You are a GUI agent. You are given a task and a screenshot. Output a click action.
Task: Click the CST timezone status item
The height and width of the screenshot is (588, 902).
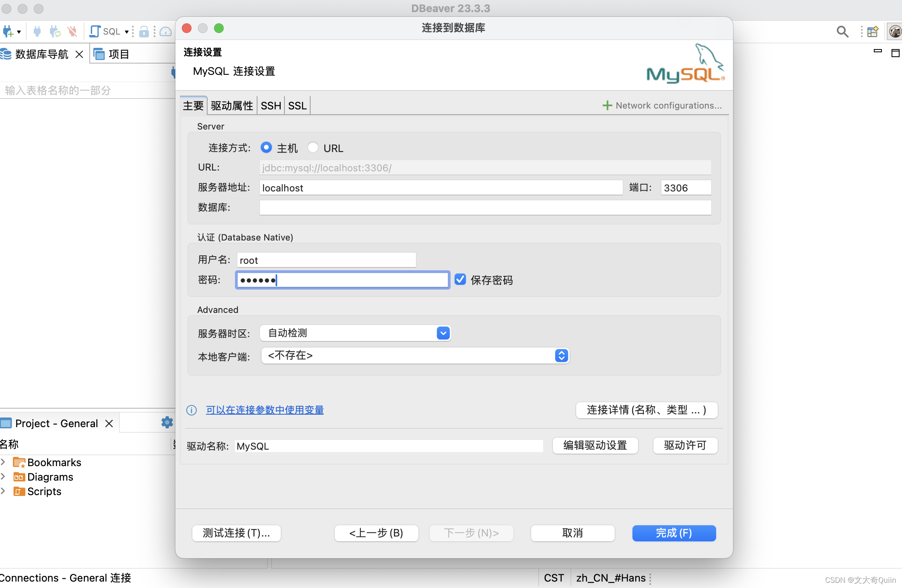pyautogui.click(x=554, y=578)
